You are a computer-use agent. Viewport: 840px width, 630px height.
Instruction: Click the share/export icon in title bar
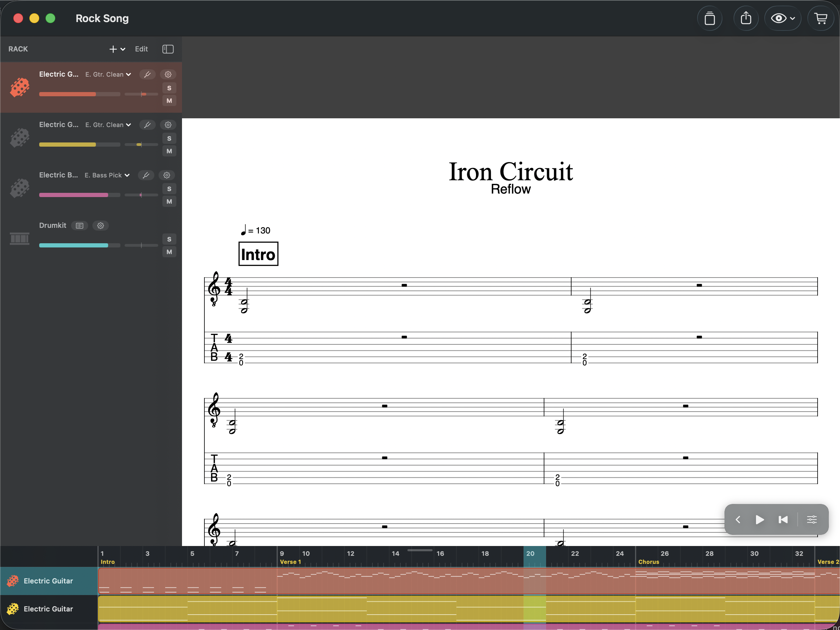pyautogui.click(x=745, y=18)
